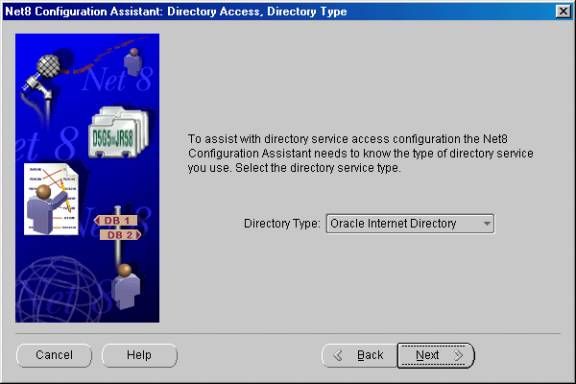Cancel the Net8 Configuration Assistant

point(54,355)
